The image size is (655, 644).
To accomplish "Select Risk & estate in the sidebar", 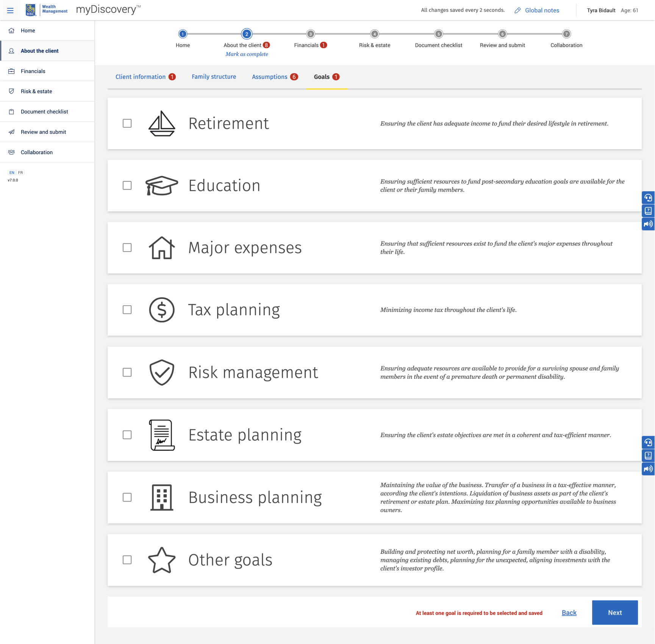I will [47, 91].
